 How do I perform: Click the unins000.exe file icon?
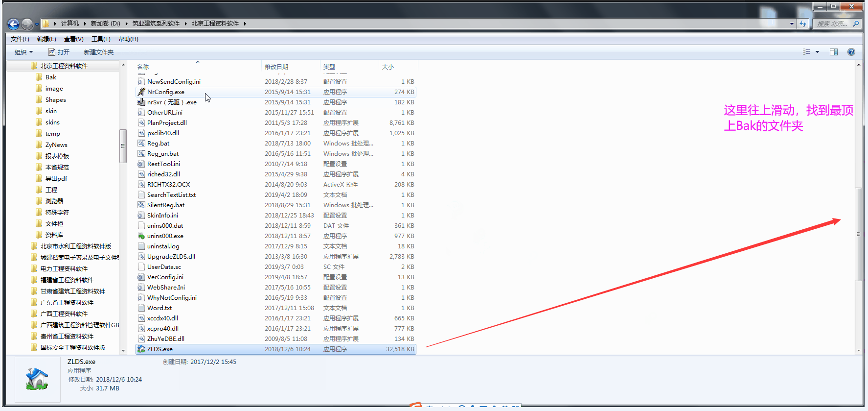(x=141, y=236)
